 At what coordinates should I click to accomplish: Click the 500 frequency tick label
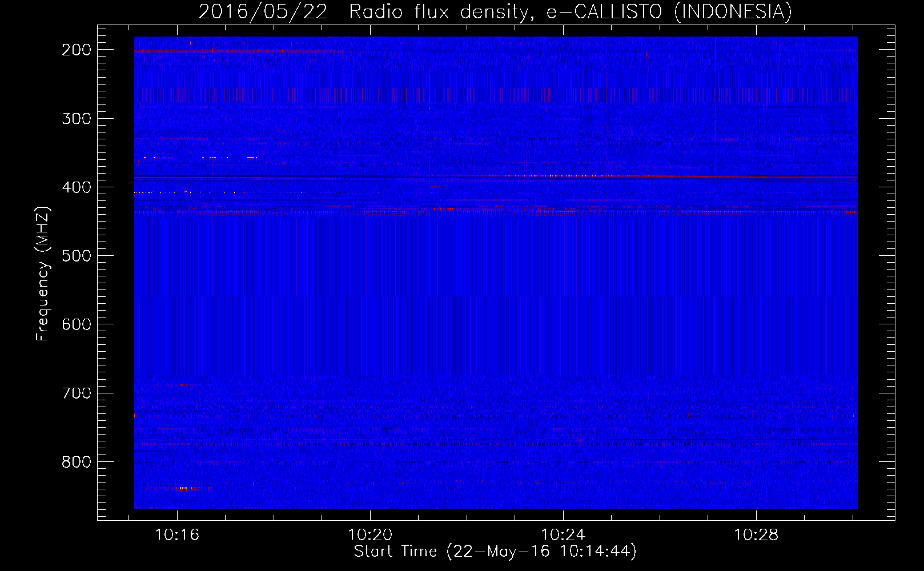pos(77,256)
